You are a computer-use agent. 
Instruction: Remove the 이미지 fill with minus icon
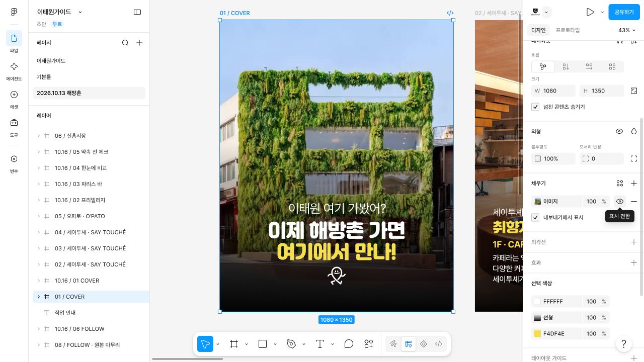tap(634, 201)
